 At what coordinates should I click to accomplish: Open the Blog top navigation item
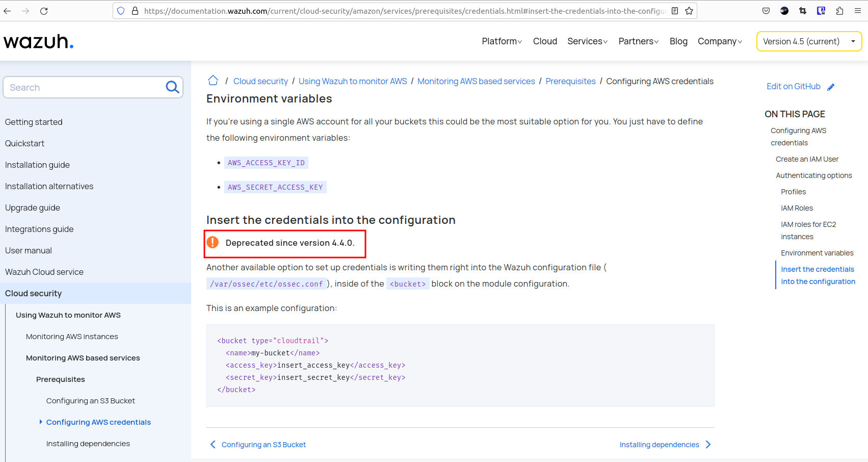pyautogui.click(x=678, y=41)
